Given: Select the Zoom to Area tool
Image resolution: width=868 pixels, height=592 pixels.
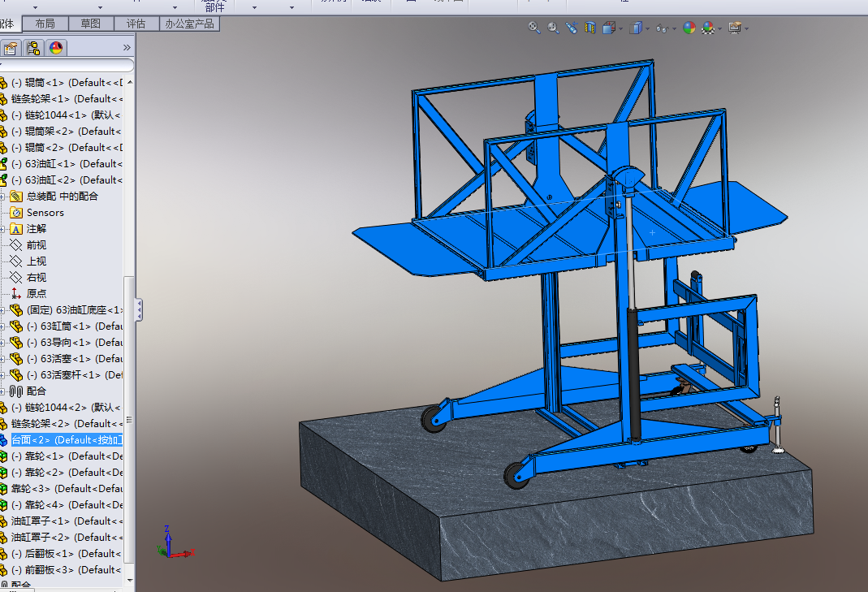Looking at the screenshot, I should 552,28.
